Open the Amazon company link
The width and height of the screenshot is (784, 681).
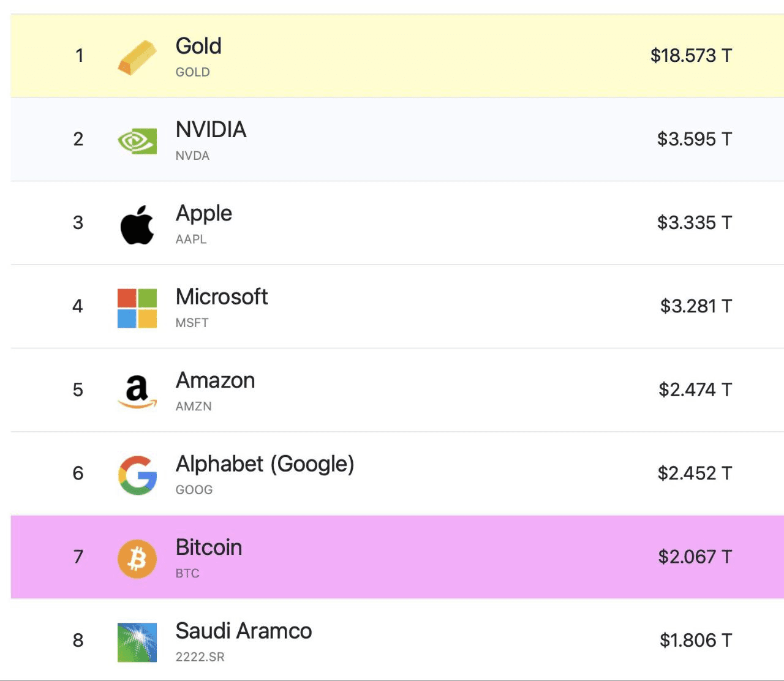click(216, 380)
